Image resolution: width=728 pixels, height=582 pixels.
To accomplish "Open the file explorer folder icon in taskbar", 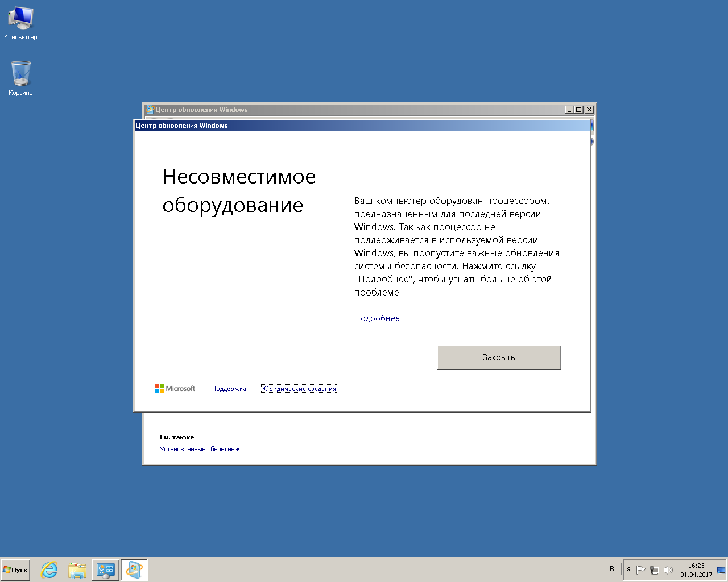I will pos(77,569).
